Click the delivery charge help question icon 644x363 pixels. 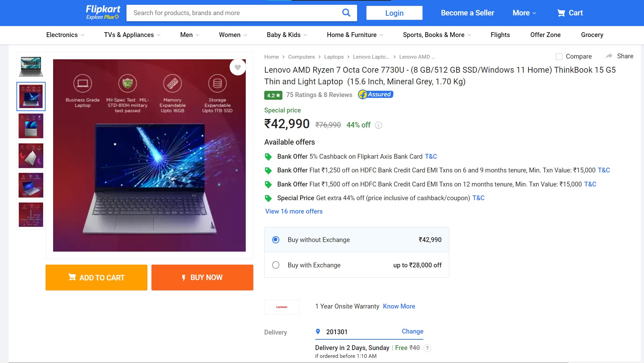pyautogui.click(x=427, y=348)
